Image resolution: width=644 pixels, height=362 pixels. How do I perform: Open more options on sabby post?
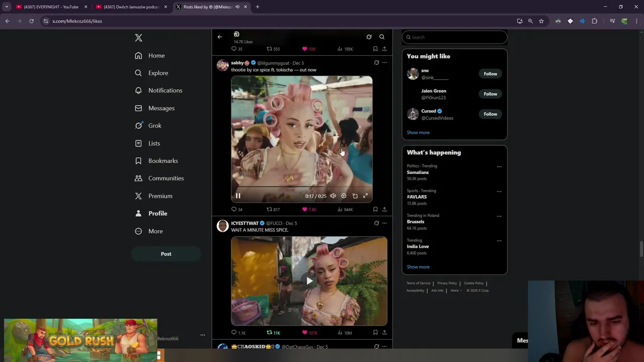click(384, 63)
